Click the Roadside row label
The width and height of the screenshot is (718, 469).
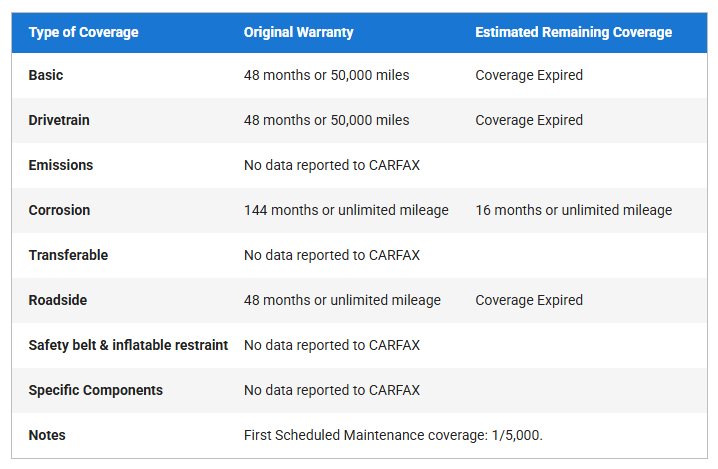tap(58, 300)
